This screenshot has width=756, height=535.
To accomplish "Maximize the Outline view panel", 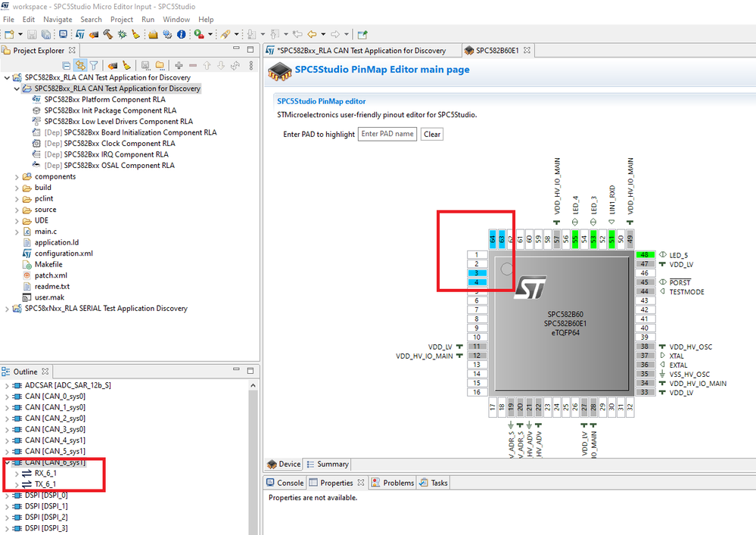I will 250,370.
